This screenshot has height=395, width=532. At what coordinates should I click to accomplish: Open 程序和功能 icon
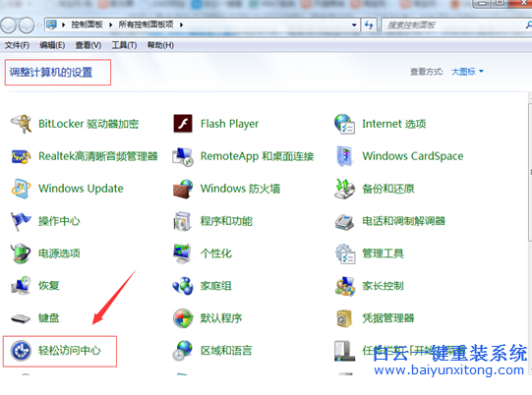[183, 221]
